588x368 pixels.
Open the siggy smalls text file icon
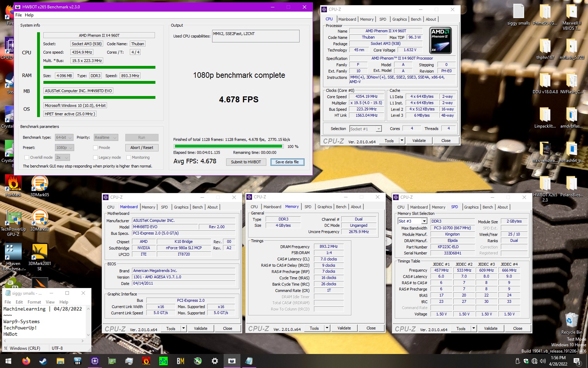point(519,15)
